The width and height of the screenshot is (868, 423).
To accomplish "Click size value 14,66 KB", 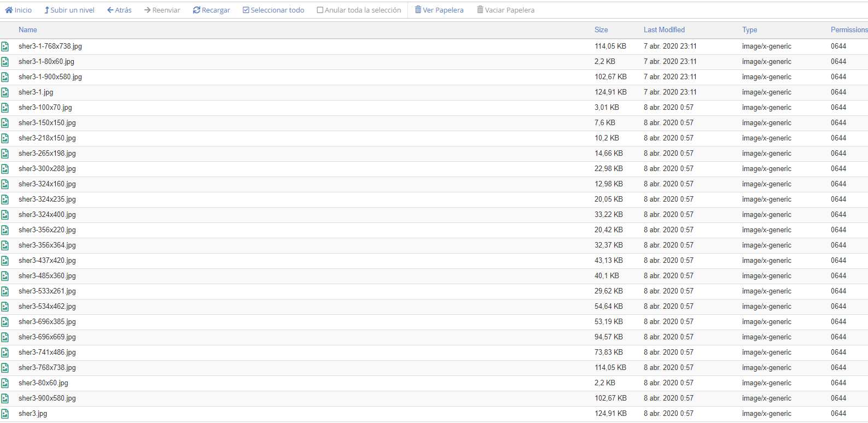I will 609,154.
